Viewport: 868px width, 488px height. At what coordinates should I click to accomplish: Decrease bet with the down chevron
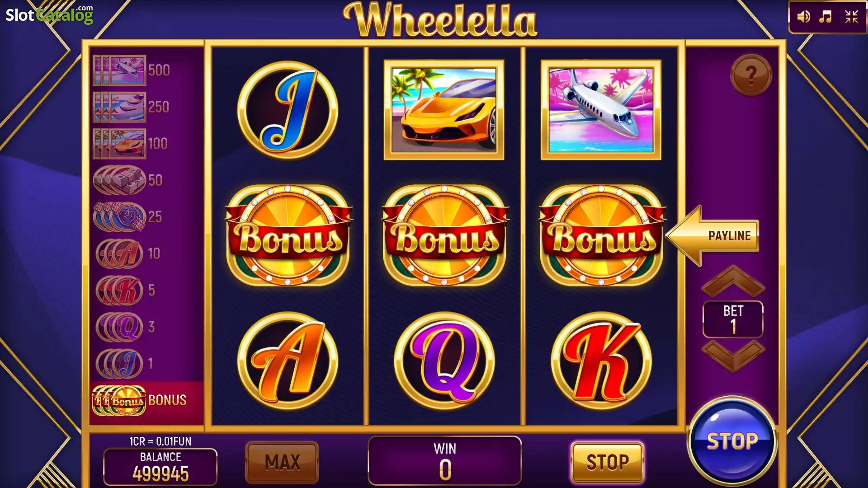click(733, 356)
